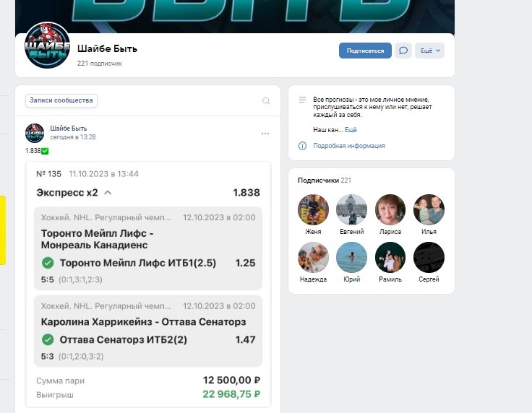Open post options three-dots menu
The width and height of the screenshot is (532, 413).
(x=265, y=134)
